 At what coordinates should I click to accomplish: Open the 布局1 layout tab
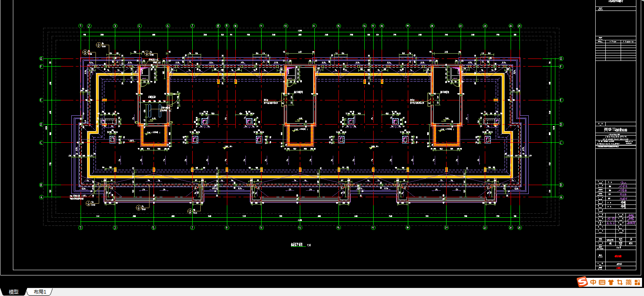coord(40,292)
